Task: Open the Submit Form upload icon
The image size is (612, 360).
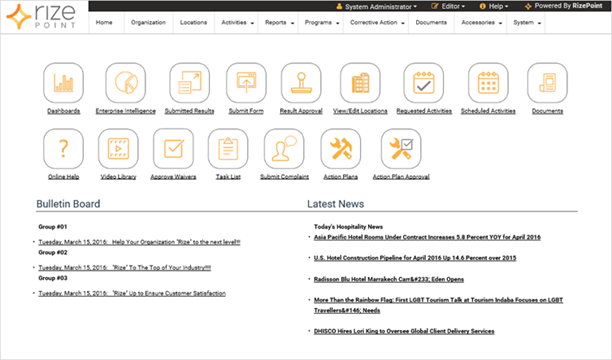Action: 246,83
